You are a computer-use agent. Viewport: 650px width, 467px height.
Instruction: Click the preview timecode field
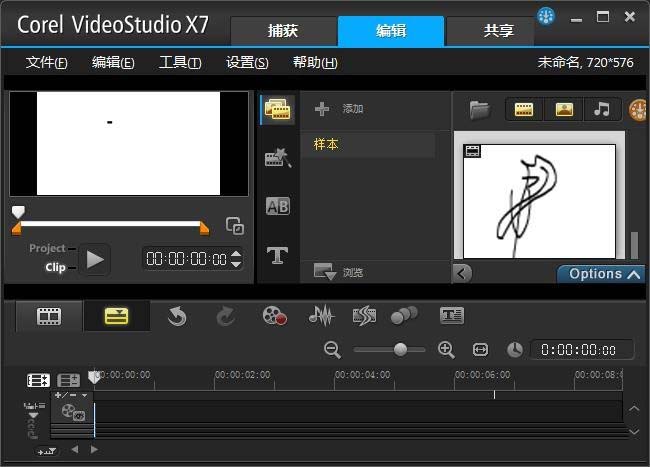click(186, 259)
